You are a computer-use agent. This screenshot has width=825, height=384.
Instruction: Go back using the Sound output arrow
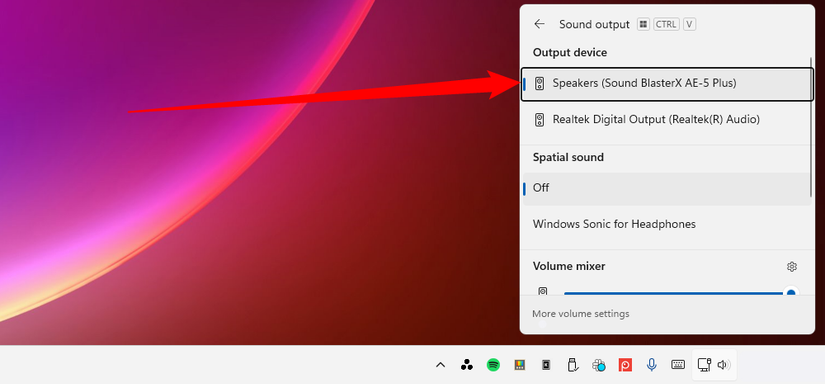[539, 24]
